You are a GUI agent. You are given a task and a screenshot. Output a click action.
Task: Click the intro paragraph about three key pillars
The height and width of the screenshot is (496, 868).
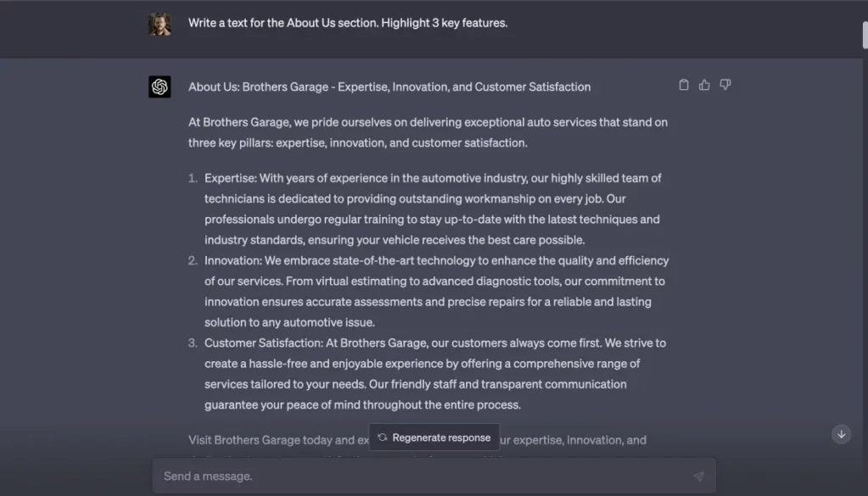coord(428,132)
